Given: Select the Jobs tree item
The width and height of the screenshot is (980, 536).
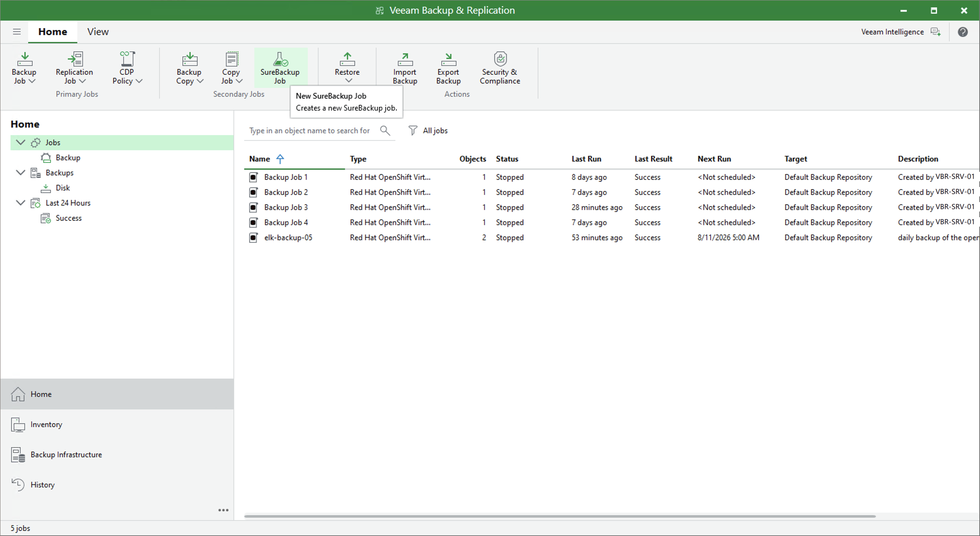Looking at the screenshot, I should pos(122,143).
